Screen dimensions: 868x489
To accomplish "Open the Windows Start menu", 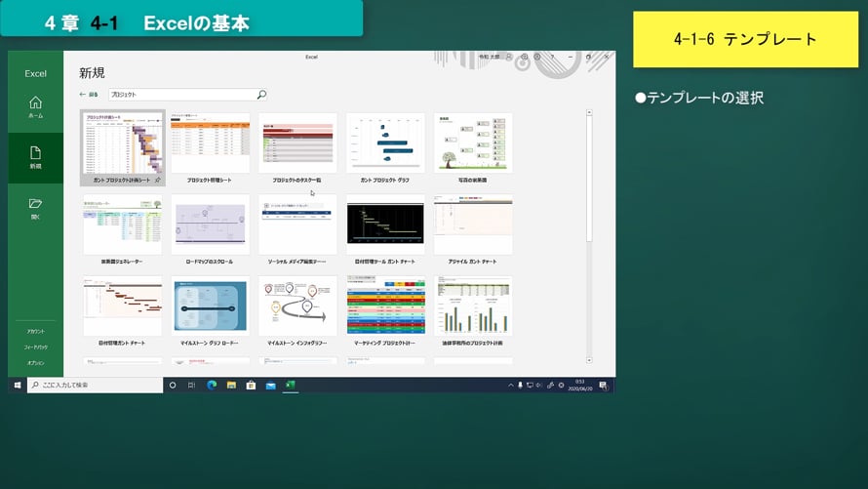I will 18,385.
